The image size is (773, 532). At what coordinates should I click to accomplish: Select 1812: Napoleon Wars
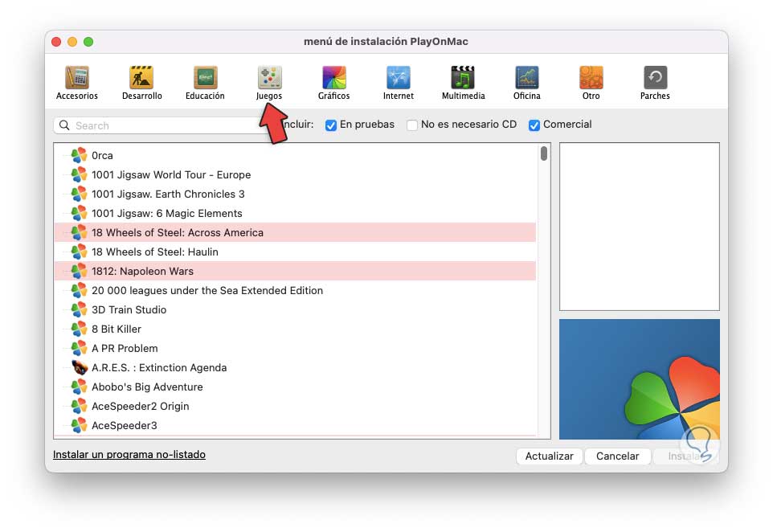(x=295, y=271)
